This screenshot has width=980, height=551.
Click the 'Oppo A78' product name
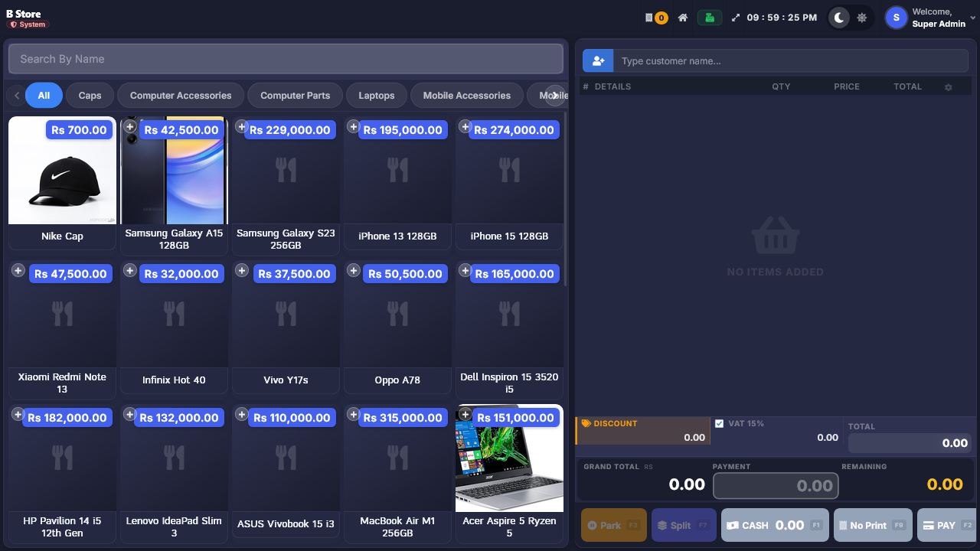pyautogui.click(x=397, y=380)
